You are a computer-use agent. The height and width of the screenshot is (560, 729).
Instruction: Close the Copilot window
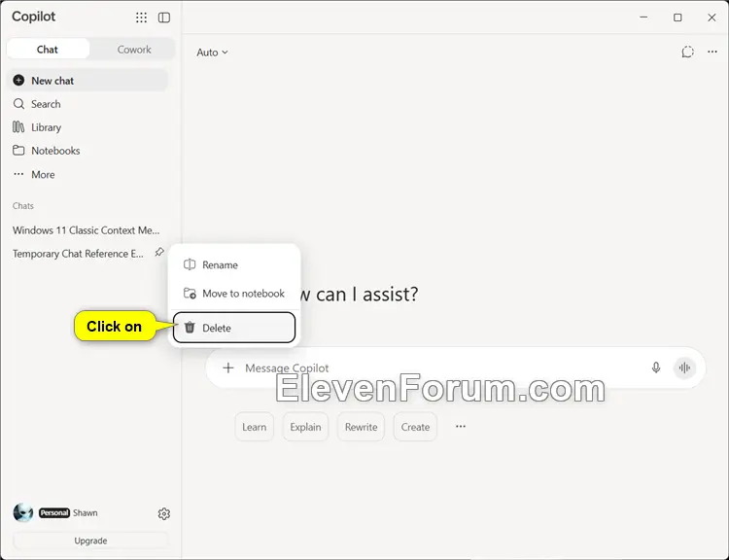[x=712, y=17]
